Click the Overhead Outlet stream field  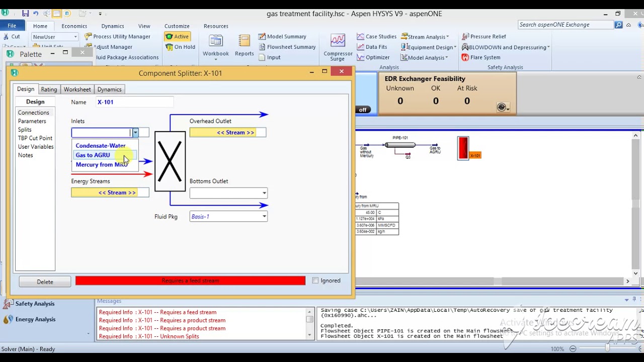228,133
